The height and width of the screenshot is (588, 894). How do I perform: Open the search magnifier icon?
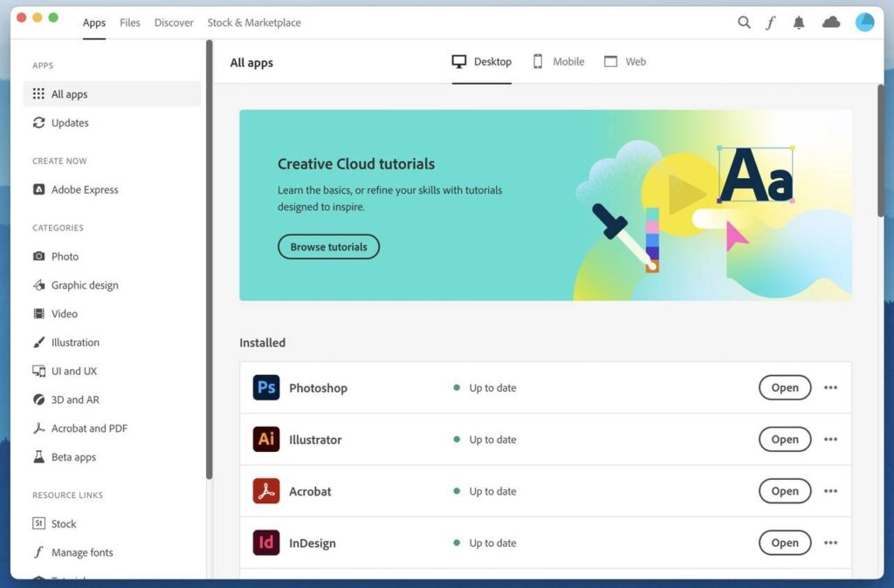click(x=744, y=22)
